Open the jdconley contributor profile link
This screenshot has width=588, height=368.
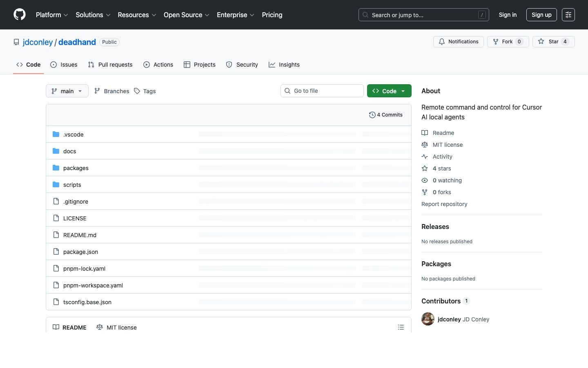coord(449,319)
